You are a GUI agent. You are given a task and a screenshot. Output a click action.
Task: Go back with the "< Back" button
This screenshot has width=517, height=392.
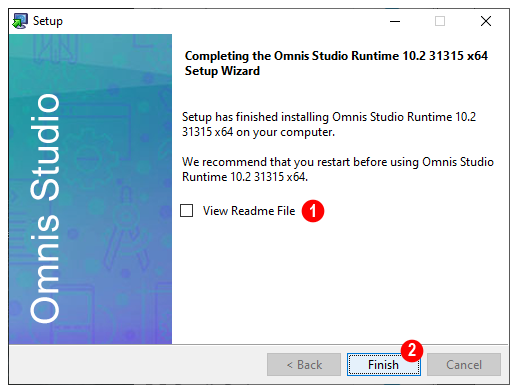[304, 365]
